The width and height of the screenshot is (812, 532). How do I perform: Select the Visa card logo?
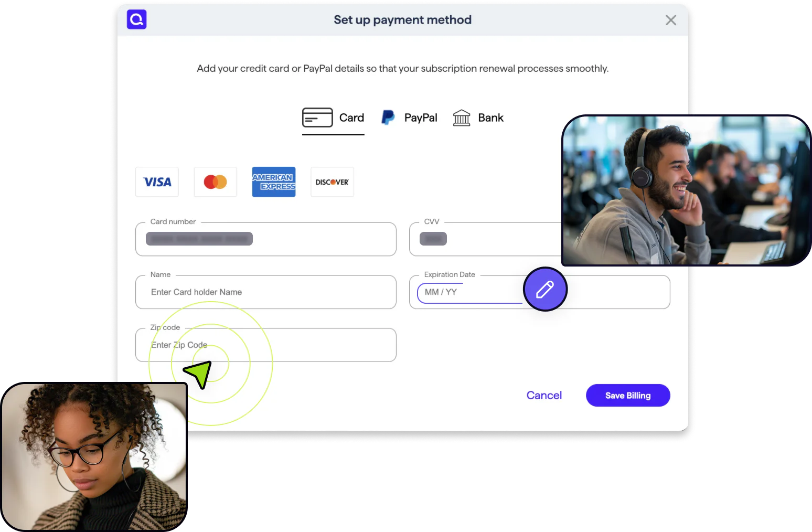pyautogui.click(x=157, y=182)
